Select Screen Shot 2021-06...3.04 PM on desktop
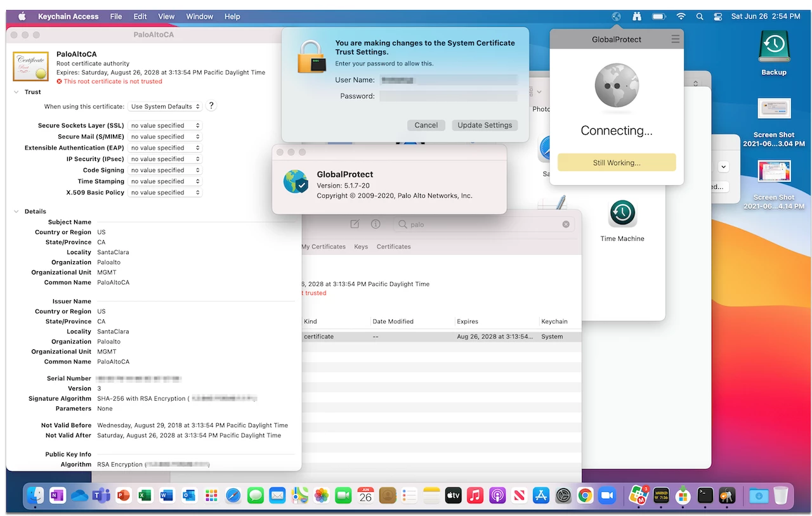The height and width of the screenshot is (516, 812). point(774,123)
